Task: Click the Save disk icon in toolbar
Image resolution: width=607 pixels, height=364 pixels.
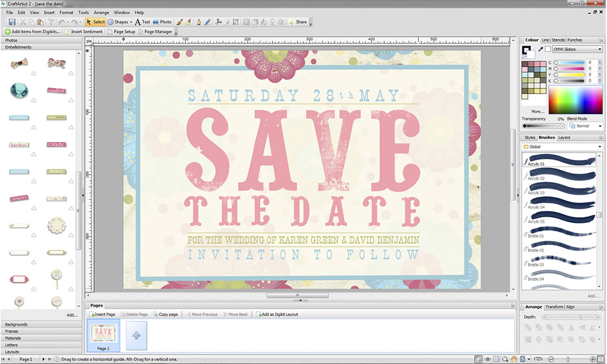Action: (12, 22)
